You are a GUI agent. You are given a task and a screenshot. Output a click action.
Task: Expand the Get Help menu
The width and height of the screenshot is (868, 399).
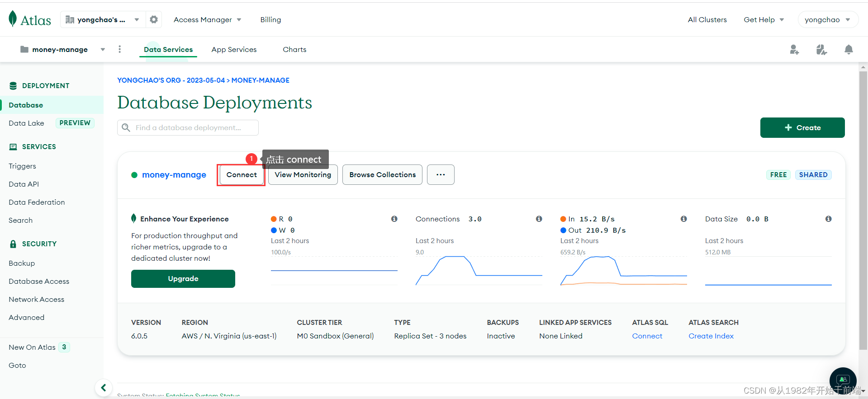[x=764, y=19]
